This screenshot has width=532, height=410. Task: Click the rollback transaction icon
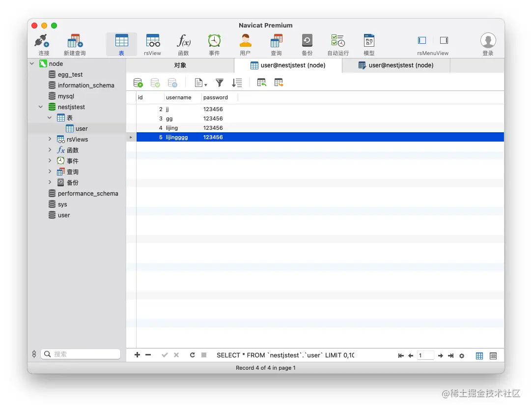tap(172, 83)
